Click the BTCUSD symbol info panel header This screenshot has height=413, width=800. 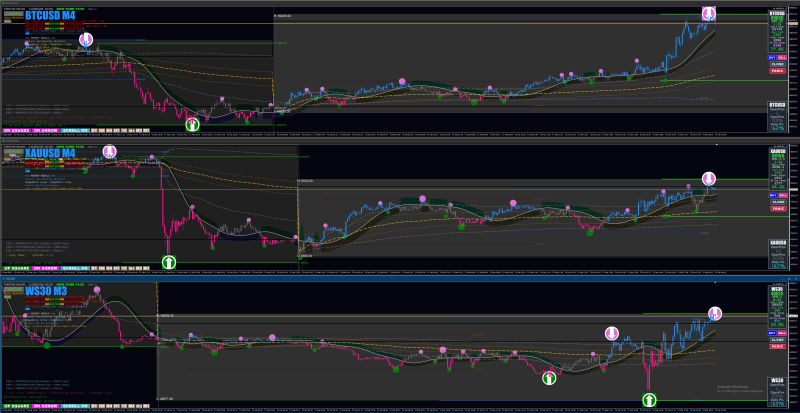tap(777, 13)
